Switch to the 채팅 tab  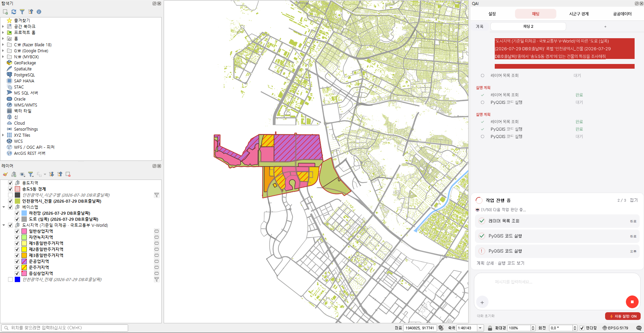536,14
